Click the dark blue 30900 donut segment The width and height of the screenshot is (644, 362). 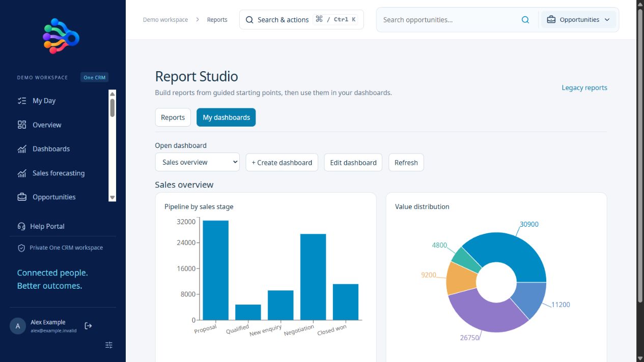(x=512, y=251)
